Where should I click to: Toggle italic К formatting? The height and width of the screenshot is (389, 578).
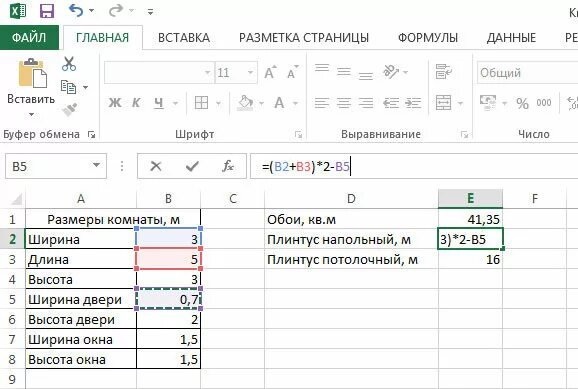click(x=136, y=103)
